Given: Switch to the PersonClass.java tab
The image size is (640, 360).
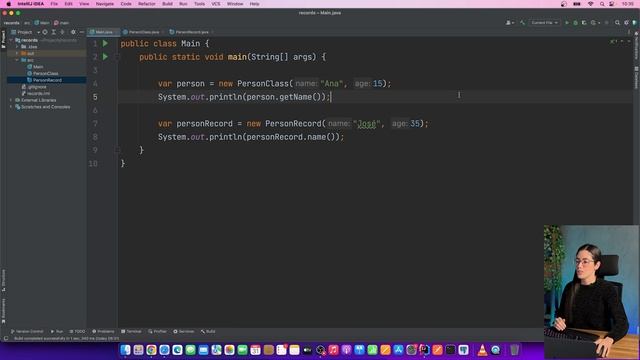Looking at the screenshot, I should (x=143, y=32).
